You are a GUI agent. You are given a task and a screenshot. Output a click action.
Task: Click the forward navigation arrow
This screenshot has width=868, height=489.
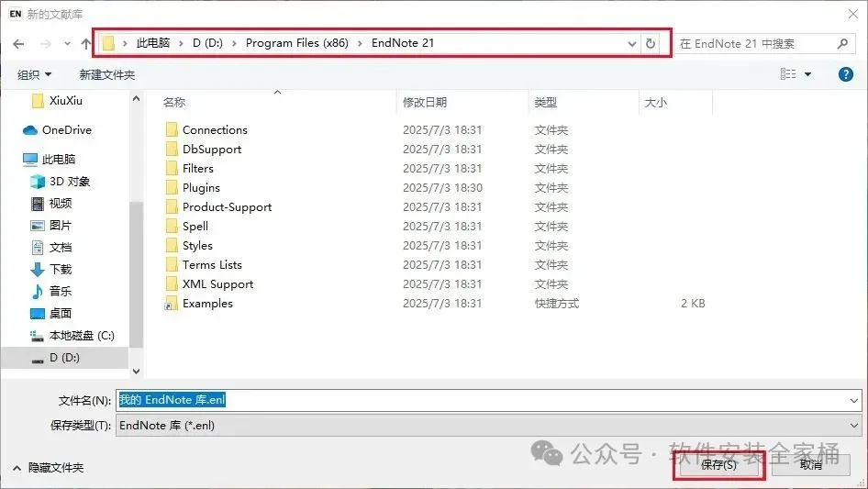point(46,44)
